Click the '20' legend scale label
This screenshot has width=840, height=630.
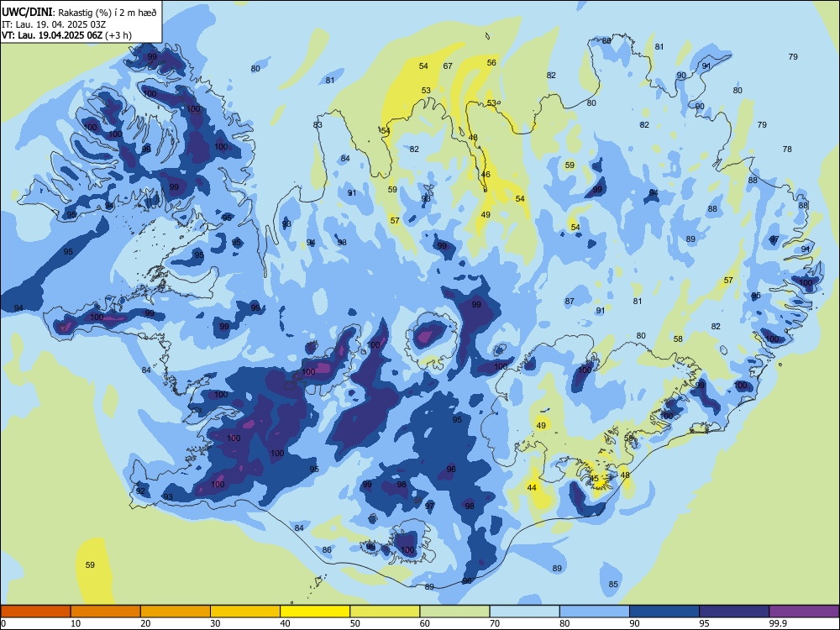coord(145,623)
